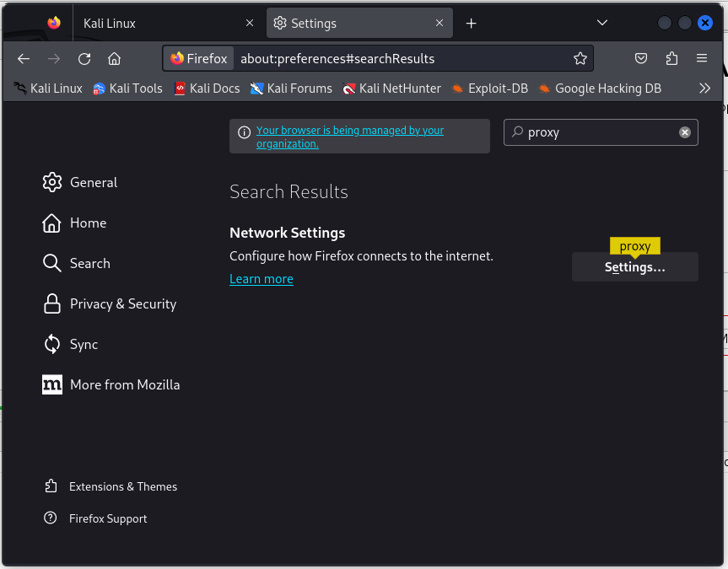
Task: Focus the address bar URL text
Action: point(337,58)
